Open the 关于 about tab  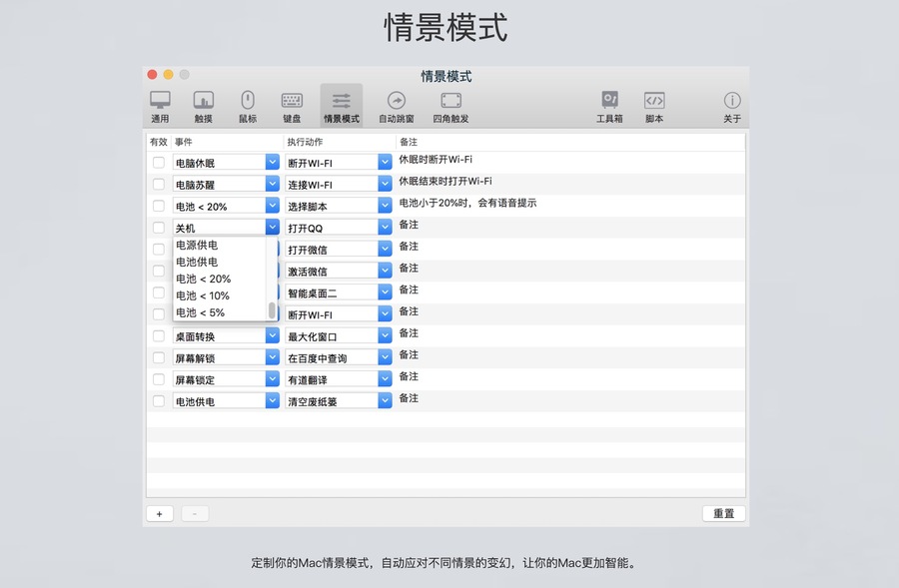(x=732, y=107)
